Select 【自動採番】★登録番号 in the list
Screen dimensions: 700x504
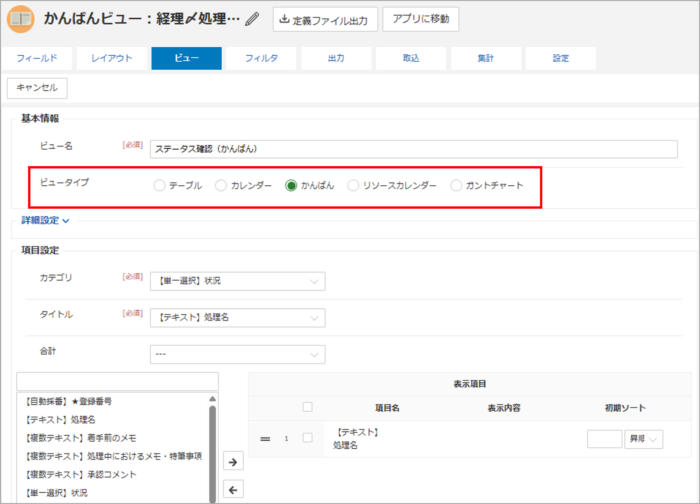69,401
